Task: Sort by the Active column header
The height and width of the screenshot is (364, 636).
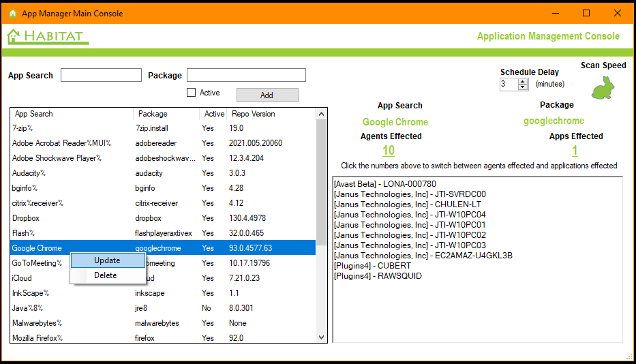Action: click(214, 114)
